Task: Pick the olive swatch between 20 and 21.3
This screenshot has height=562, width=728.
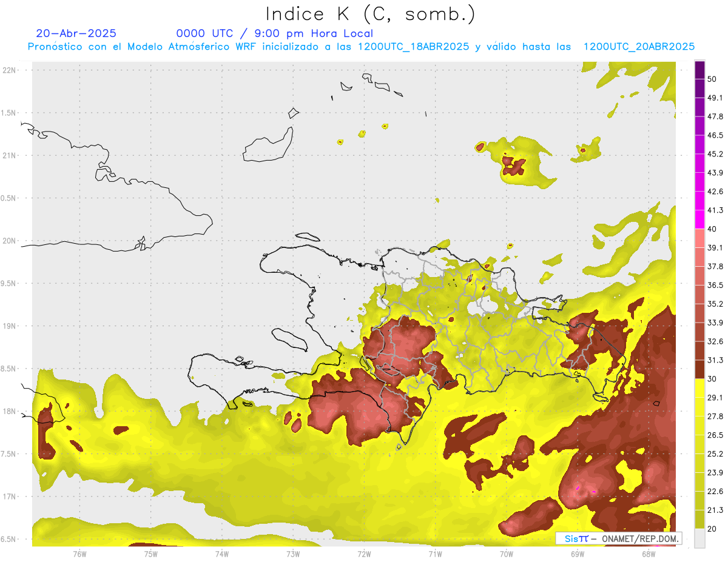Action: (699, 520)
